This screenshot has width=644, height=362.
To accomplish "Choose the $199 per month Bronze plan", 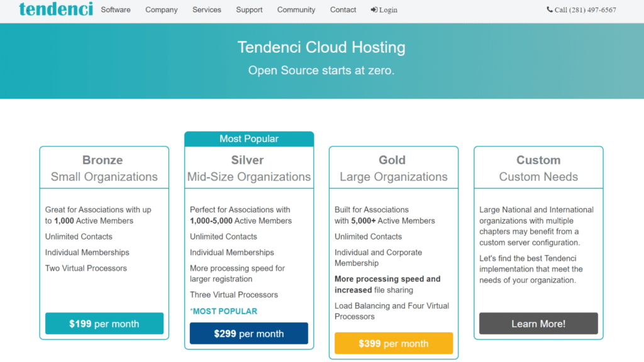I will 104,324.
